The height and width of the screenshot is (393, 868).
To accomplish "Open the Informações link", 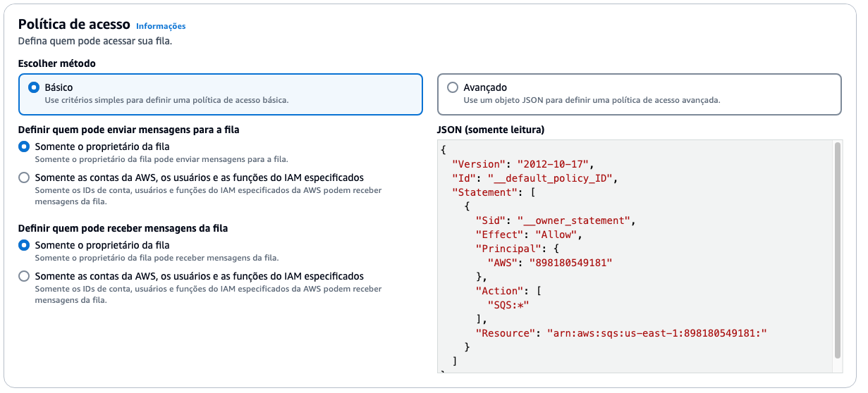I will [x=161, y=26].
